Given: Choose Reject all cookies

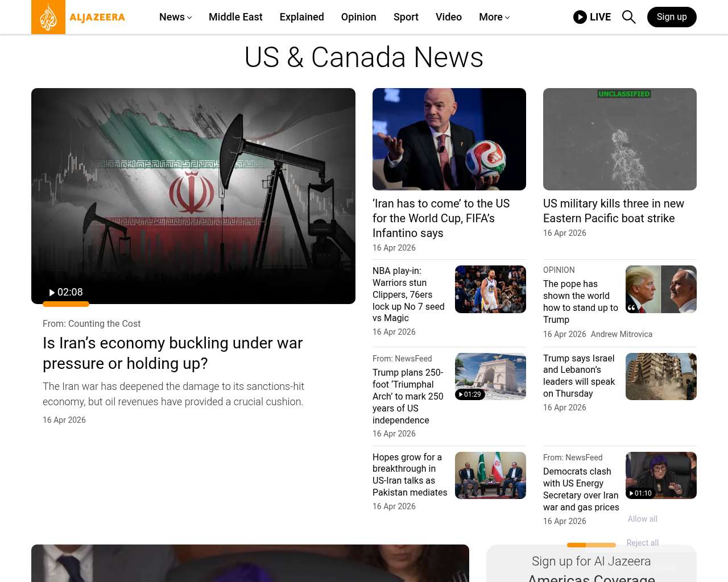Looking at the screenshot, I should coord(642,543).
